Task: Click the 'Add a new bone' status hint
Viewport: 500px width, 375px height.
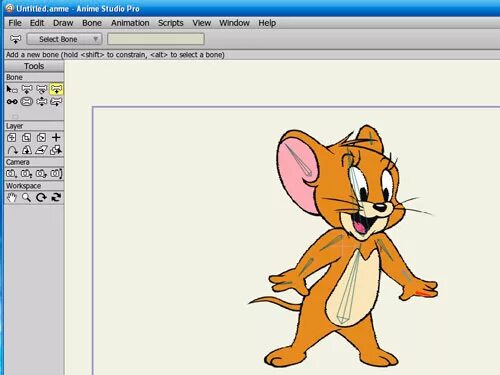Action: pos(115,55)
